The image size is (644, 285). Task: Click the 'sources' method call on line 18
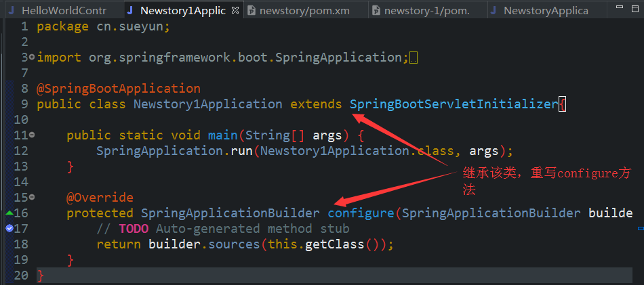(x=234, y=244)
